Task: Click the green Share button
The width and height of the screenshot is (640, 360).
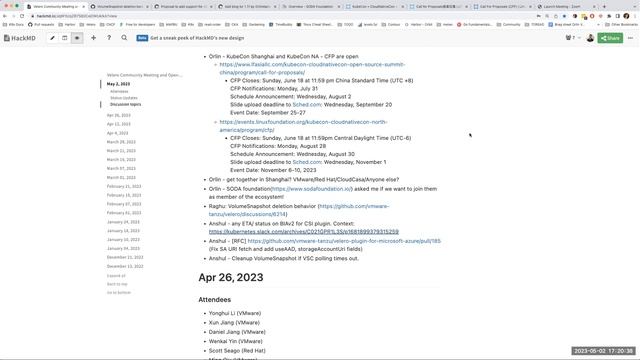Action: point(610,38)
